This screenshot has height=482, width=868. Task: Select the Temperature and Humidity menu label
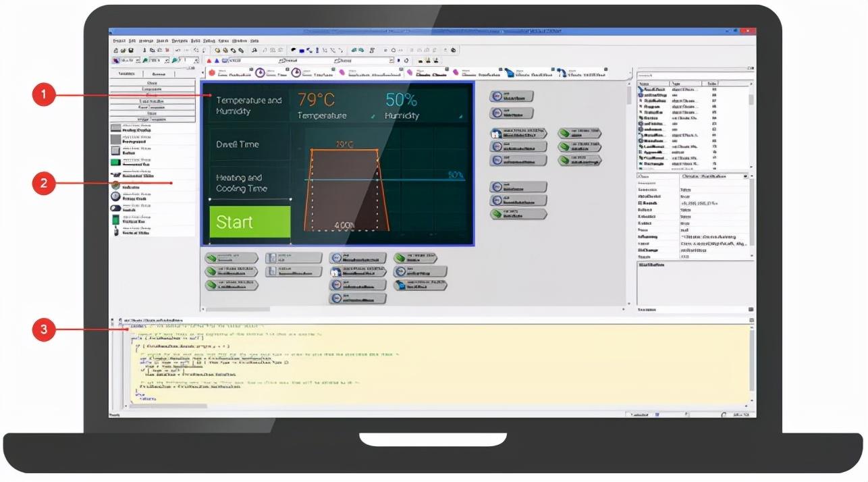tap(248, 105)
